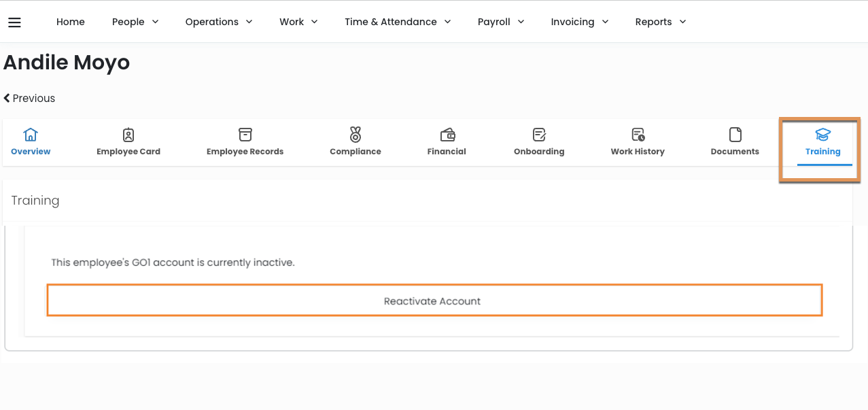This screenshot has width=868, height=410.
Task: Select the Employee Card badge icon
Action: [128, 134]
